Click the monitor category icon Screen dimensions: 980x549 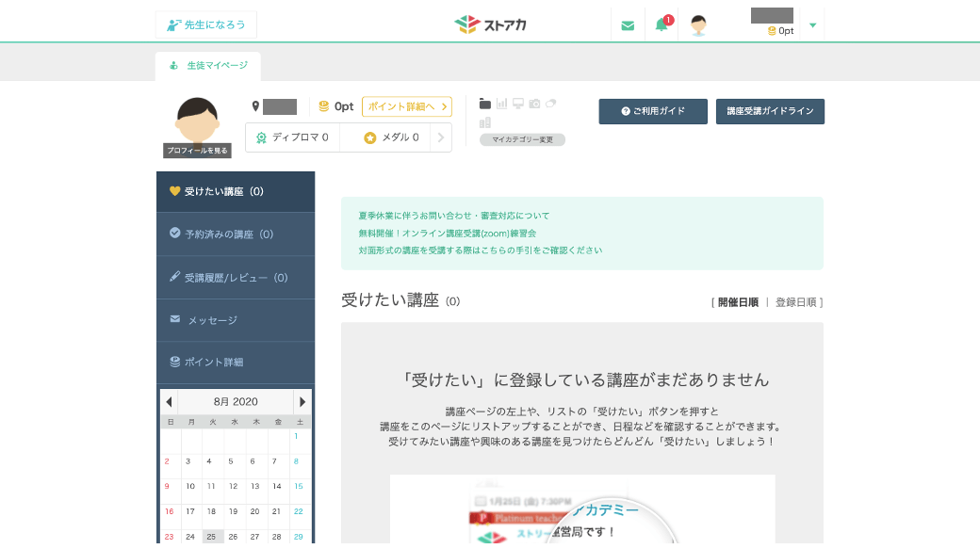(x=518, y=104)
